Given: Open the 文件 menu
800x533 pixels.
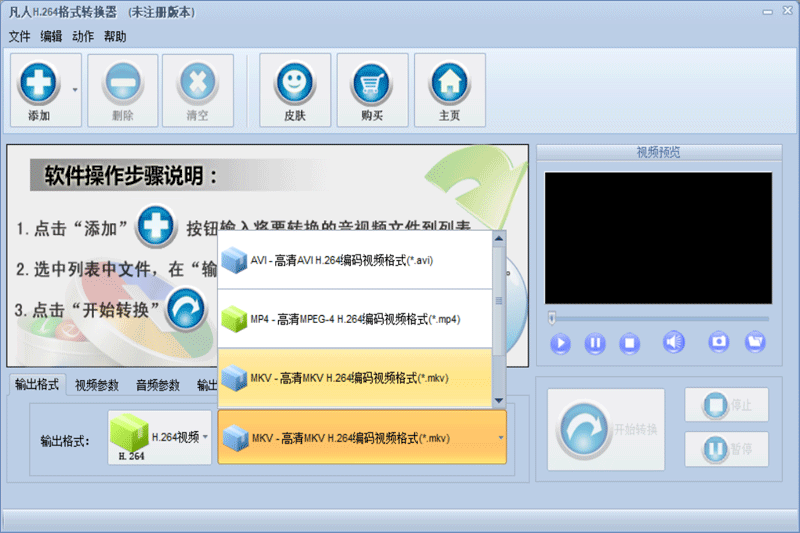Looking at the screenshot, I should pos(20,37).
